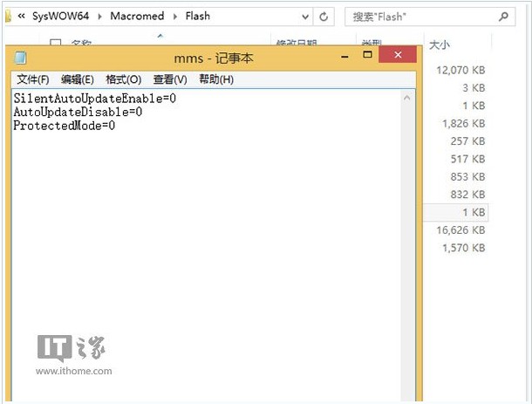The height and width of the screenshot is (404, 532).
Task: Open the 文件(F) menu in Notepad
Action: (33, 79)
